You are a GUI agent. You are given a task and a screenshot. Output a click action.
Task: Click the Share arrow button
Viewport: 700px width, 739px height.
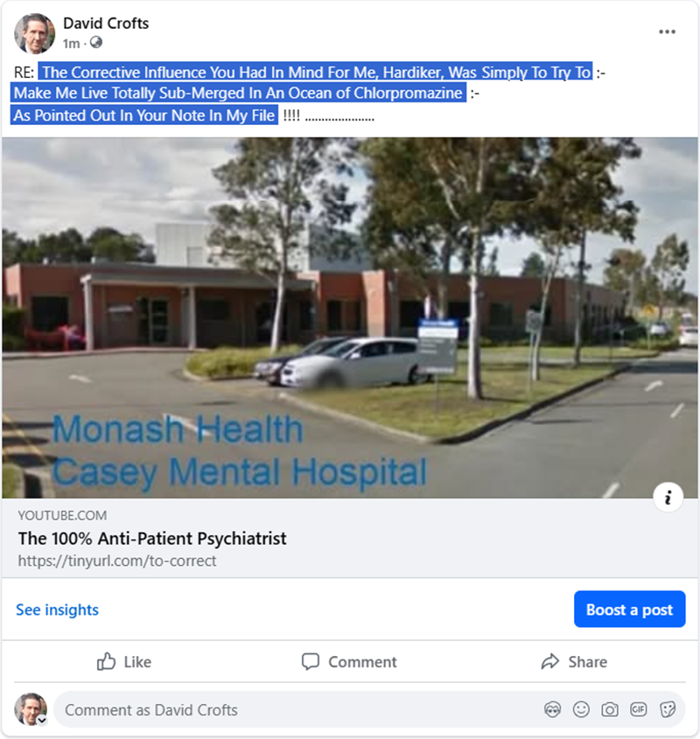point(574,662)
